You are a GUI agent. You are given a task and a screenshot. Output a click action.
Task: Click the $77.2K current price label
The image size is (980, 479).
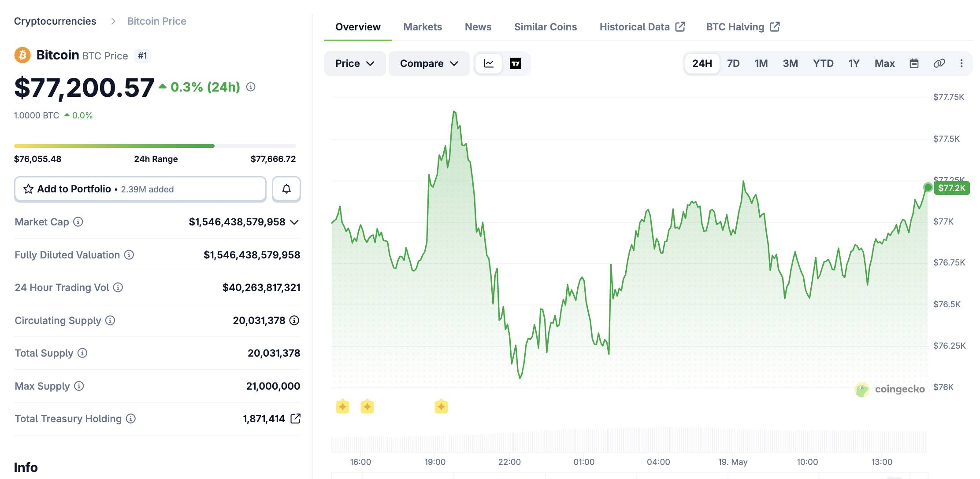coord(952,188)
